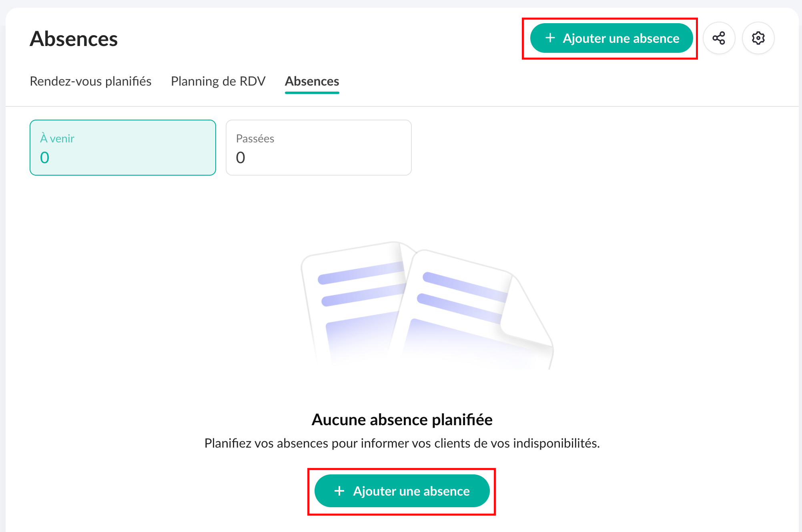Click the plus icon below the empty-state message
Viewport: 802px width, 532px height.
click(339, 491)
